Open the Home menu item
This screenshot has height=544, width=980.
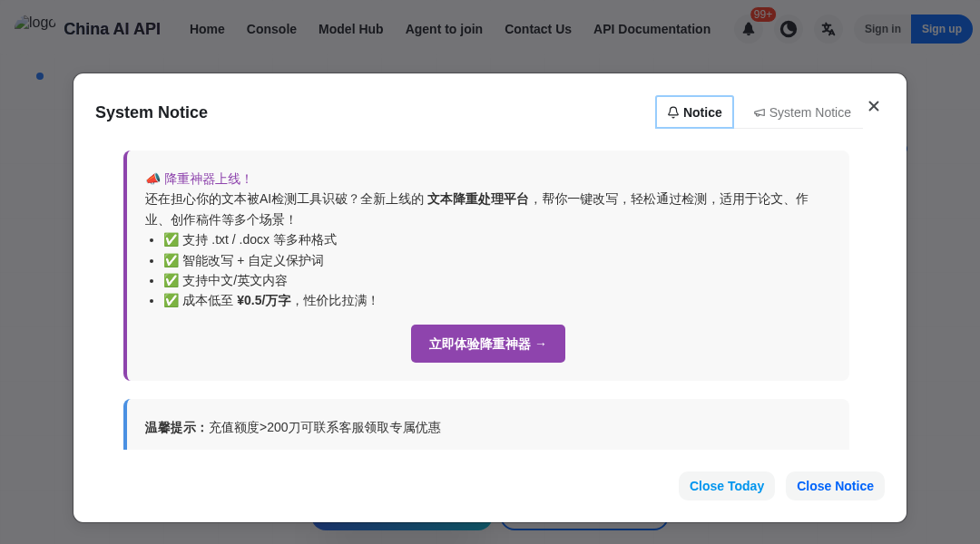tap(207, 29)
